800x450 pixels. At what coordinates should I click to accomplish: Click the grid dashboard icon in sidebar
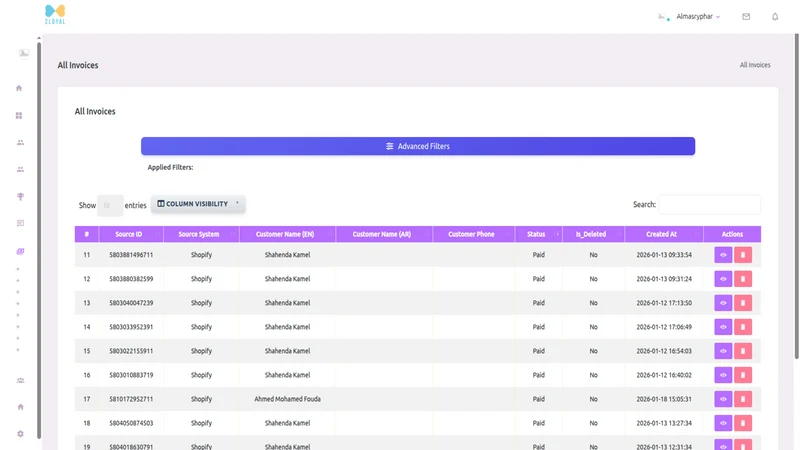point(19,116)
